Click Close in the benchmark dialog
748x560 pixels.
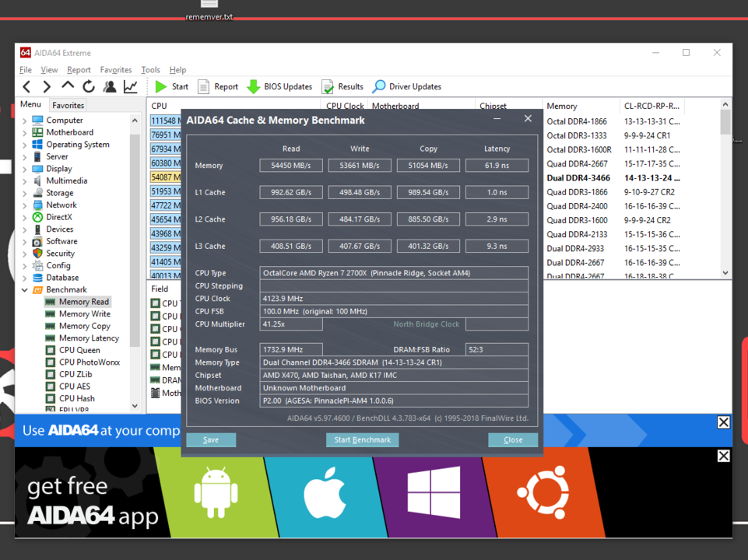[x=513, y=440]
